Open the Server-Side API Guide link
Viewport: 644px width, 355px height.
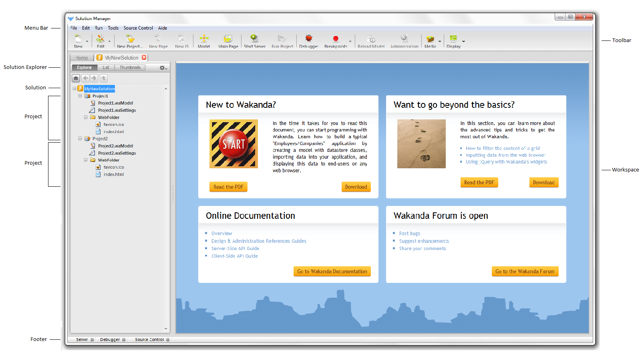(x=235, y=248)
